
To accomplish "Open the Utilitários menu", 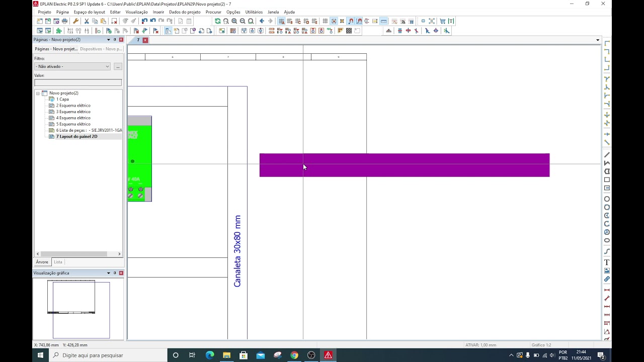I will tap(254, 12).
